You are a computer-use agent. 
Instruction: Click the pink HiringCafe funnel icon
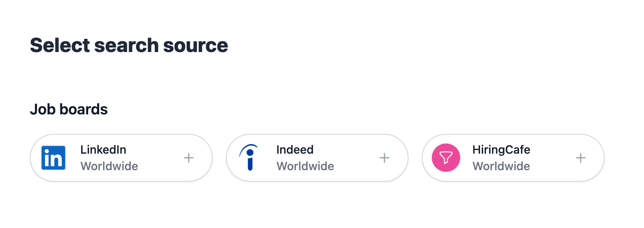click(x=446, y=158)
